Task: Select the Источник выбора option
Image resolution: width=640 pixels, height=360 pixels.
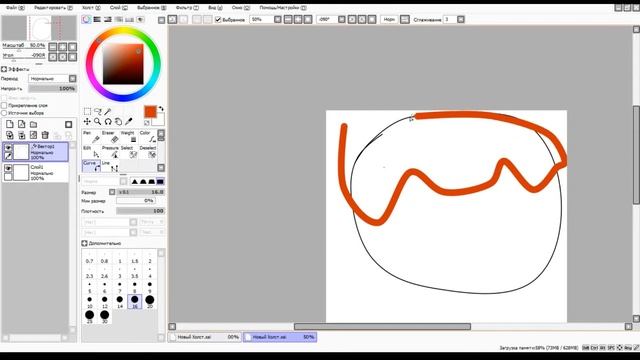Action: (4, 113)
